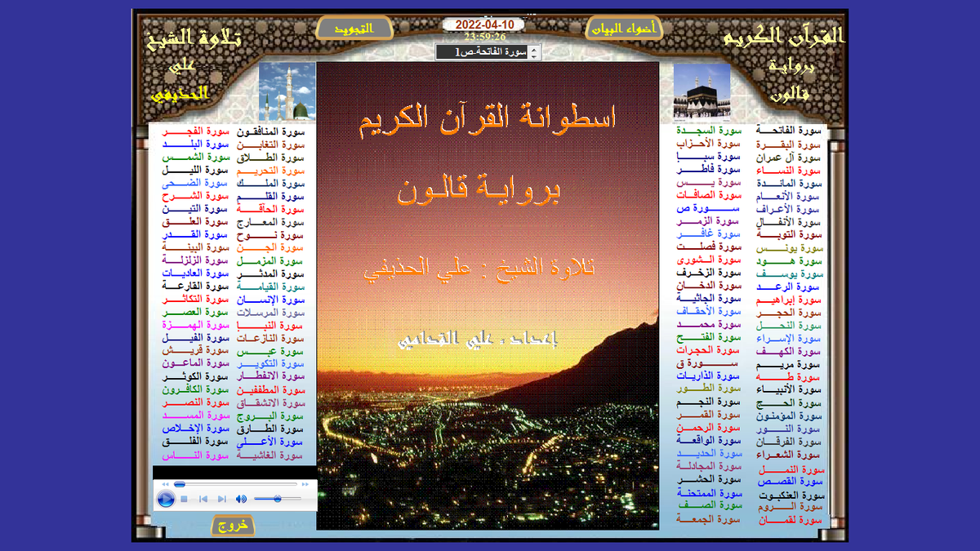Click the playback seek bar

[x=237, y=484]
